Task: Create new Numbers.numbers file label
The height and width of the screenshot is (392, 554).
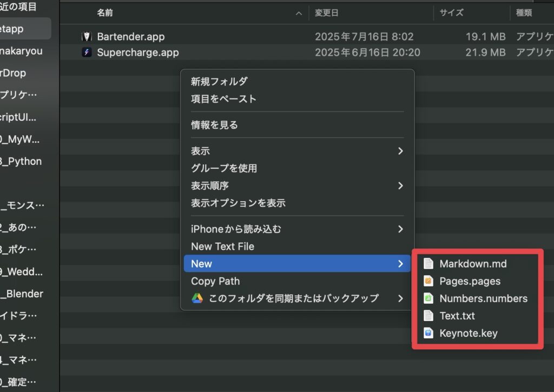Action: point(483,298)
